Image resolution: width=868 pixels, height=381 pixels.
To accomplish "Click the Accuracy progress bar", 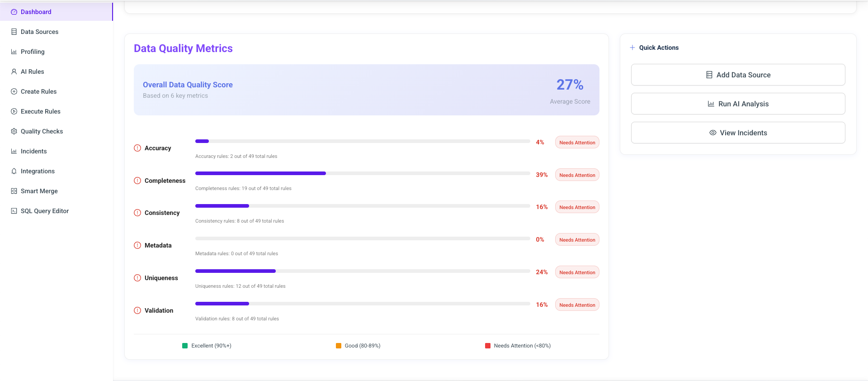I will [x=363, y=141].
